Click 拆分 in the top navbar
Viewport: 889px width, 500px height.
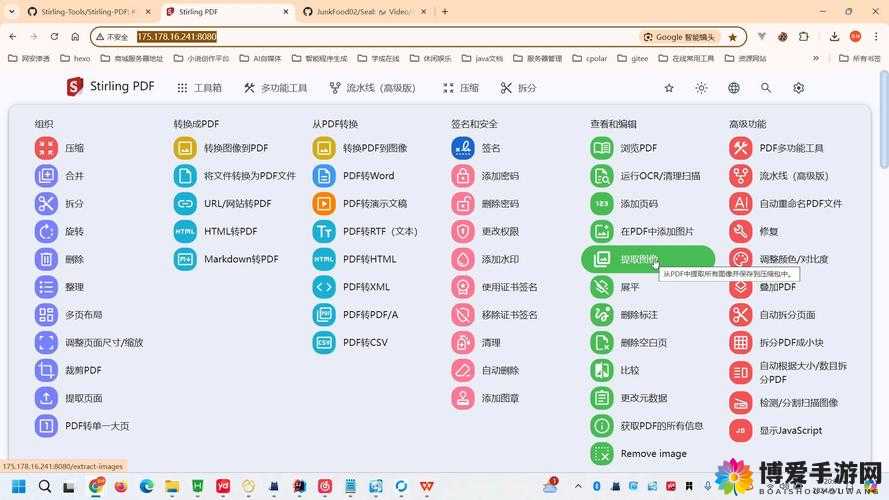click(x=518, y=88)
